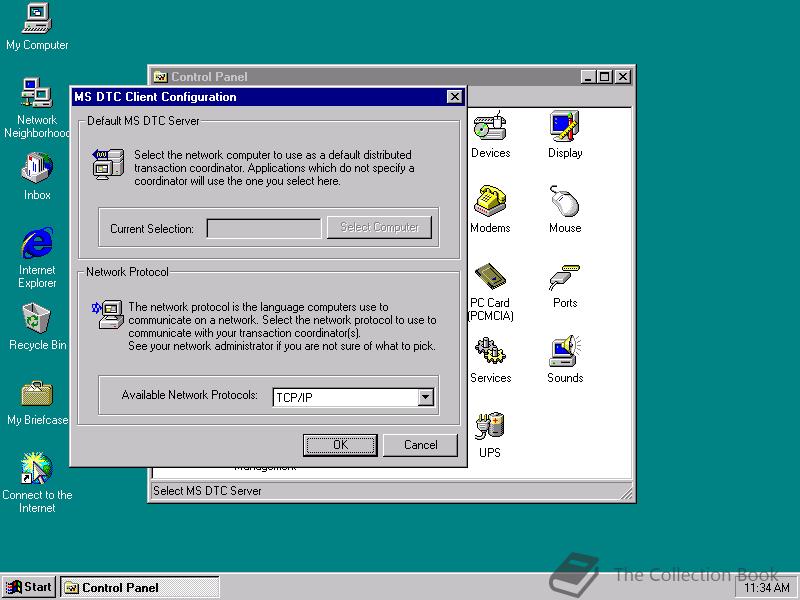Click the Select Computer button

380,228
